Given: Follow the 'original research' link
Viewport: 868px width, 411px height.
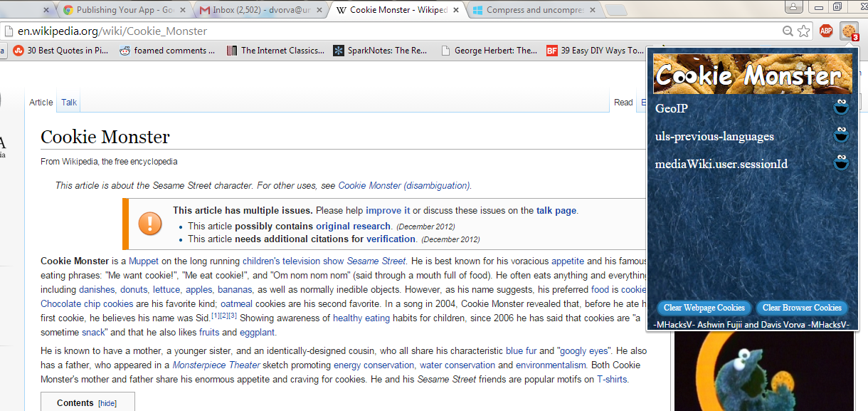Looking at the screenshot, I should pos(353,226).
